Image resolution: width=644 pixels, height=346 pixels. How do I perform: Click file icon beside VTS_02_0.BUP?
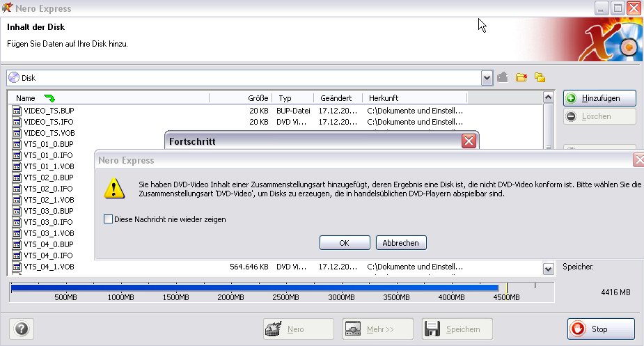point(17,178)
